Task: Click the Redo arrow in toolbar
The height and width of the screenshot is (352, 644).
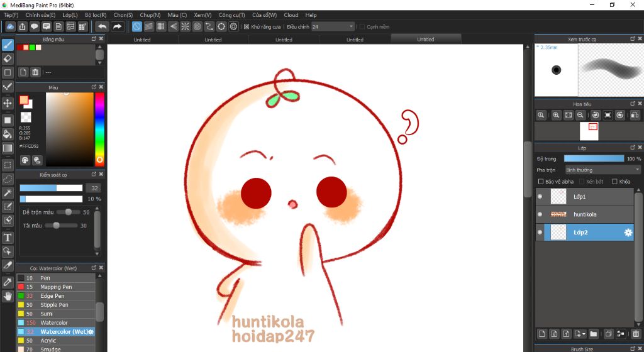Action: 117,26
